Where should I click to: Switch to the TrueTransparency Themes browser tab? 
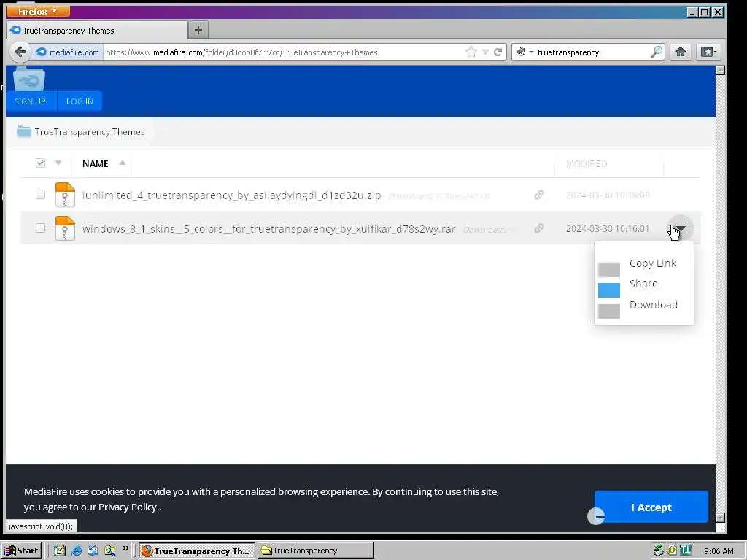[97, 31]
